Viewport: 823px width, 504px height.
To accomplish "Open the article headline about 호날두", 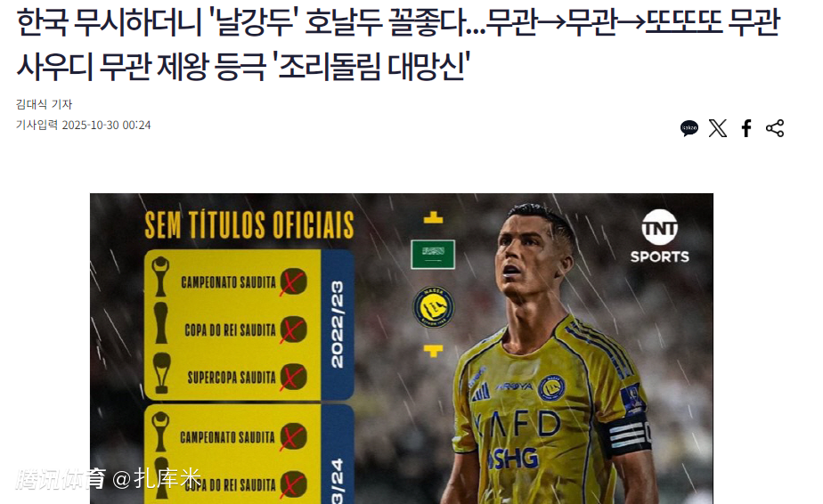I will [399, 45].
